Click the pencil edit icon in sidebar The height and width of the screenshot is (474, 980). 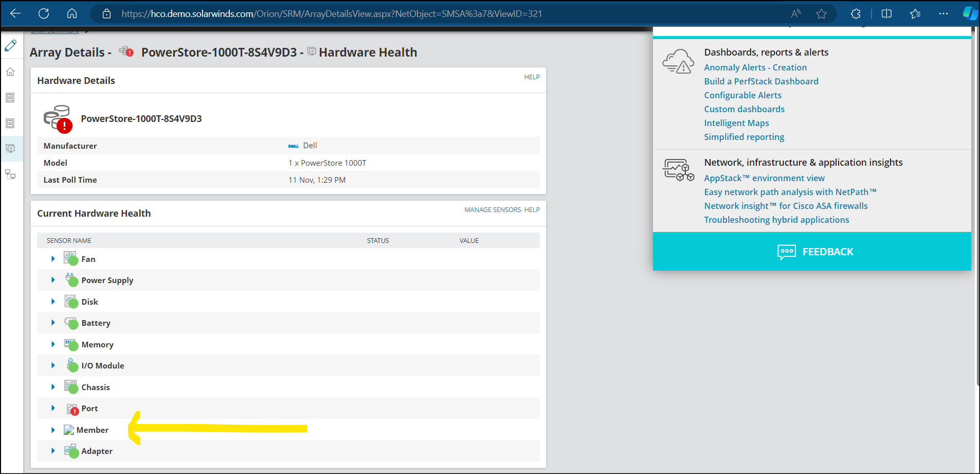10,46
